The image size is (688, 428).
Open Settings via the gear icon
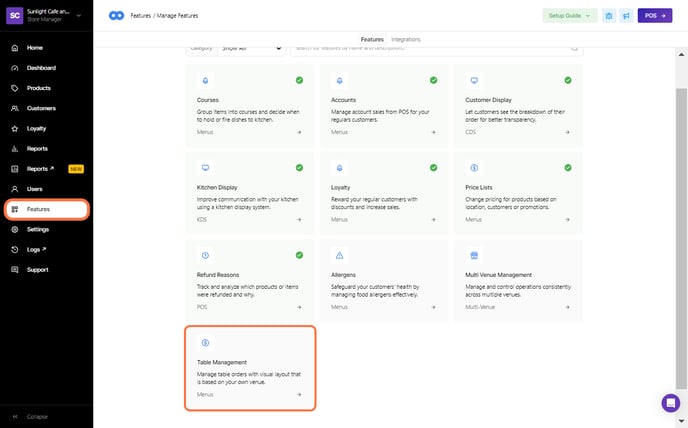[x=15, y=229]
